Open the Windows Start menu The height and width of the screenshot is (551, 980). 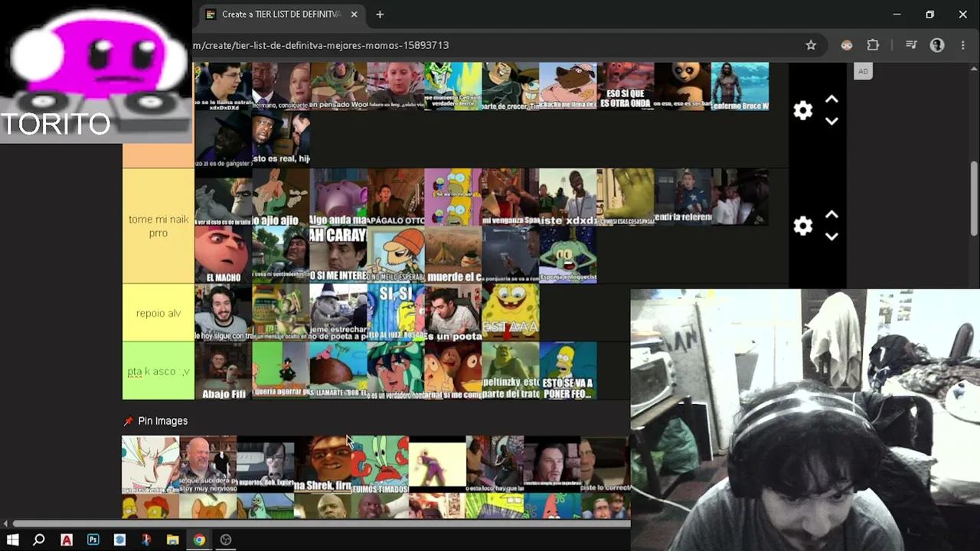pos(12,540)
